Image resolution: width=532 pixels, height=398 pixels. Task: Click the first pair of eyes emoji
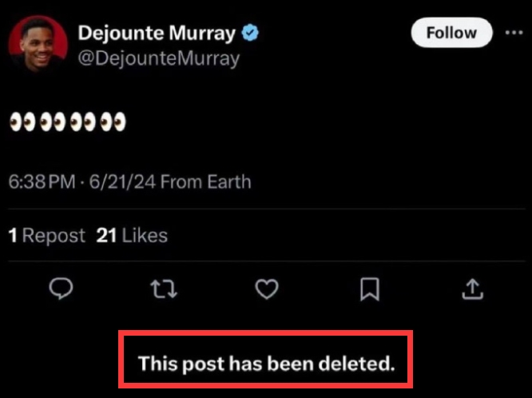point(22,122)
